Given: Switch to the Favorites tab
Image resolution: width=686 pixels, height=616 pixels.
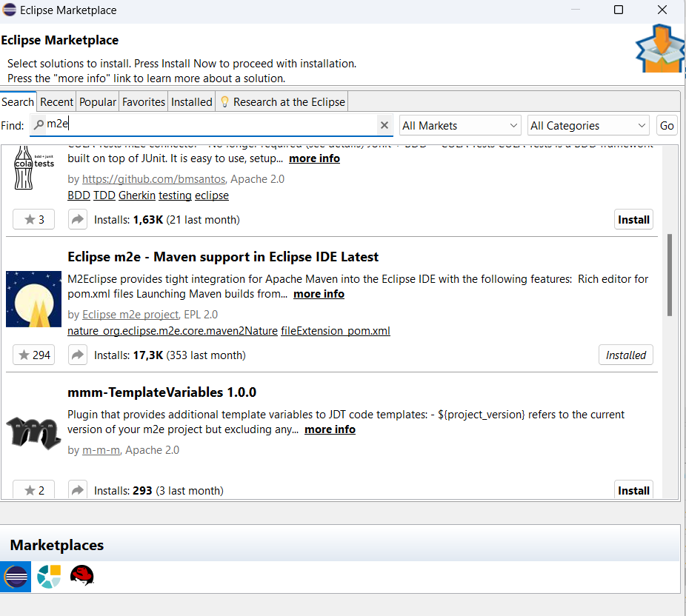Looking at the screenshot, I should click(144, 102).
